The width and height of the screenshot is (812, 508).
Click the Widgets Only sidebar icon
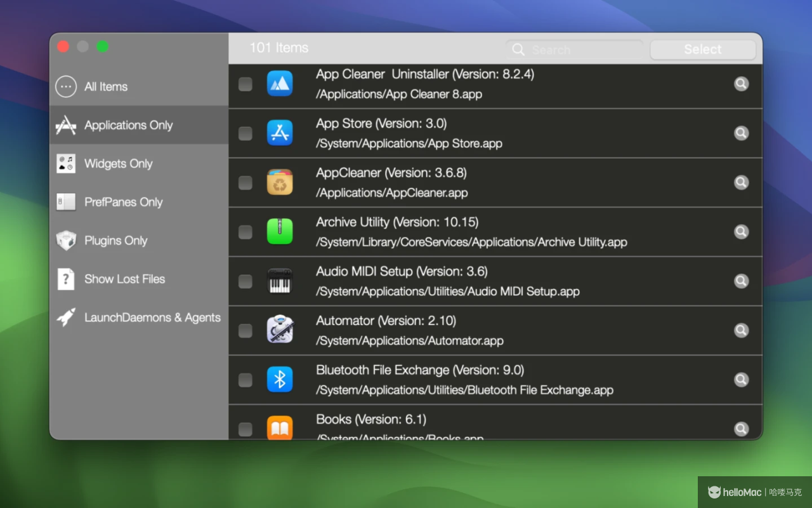point(66,163)
